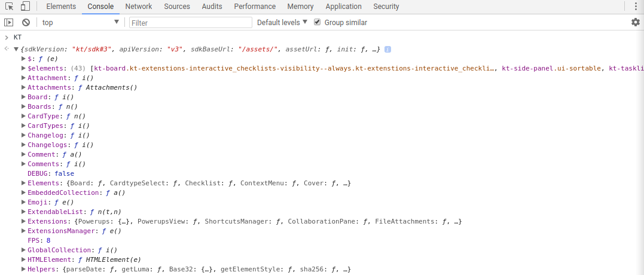Open the Application tab
The image size is (644, 275).
click(343, 7)
